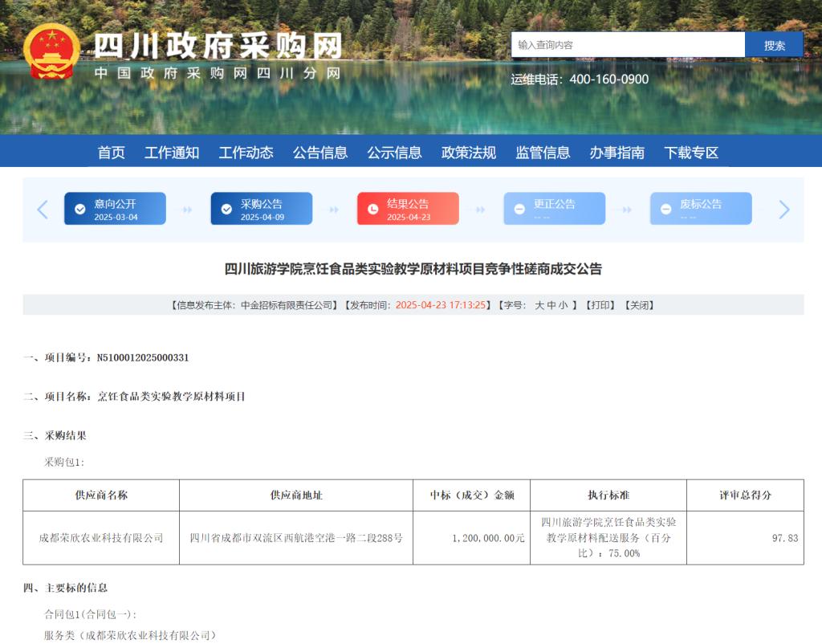Screen dimensions: 822x644
Task: Click supplier address cell in table
Action: point(296,538)
